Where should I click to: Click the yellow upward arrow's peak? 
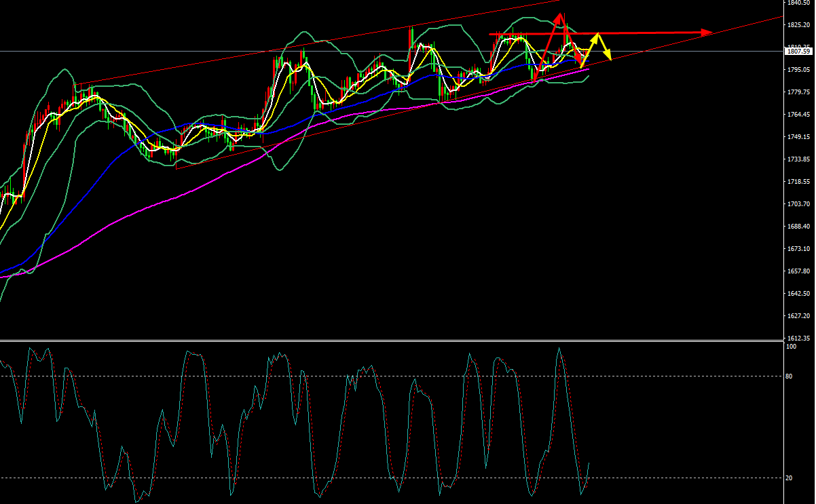tap(597, 33)
